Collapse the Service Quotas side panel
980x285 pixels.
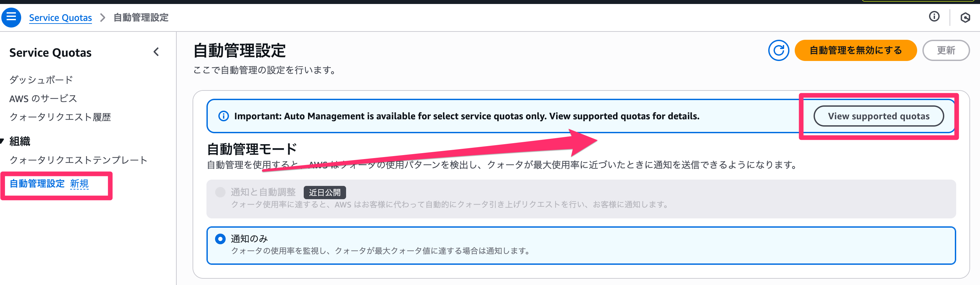point(156,52)
